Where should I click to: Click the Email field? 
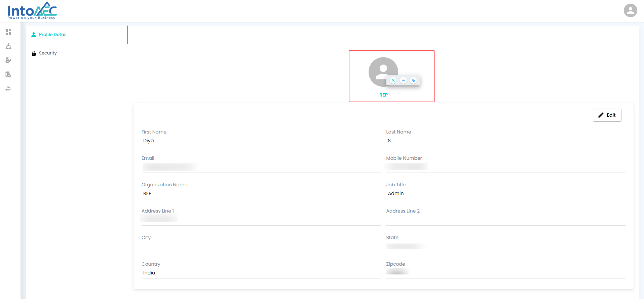(261, 167)
